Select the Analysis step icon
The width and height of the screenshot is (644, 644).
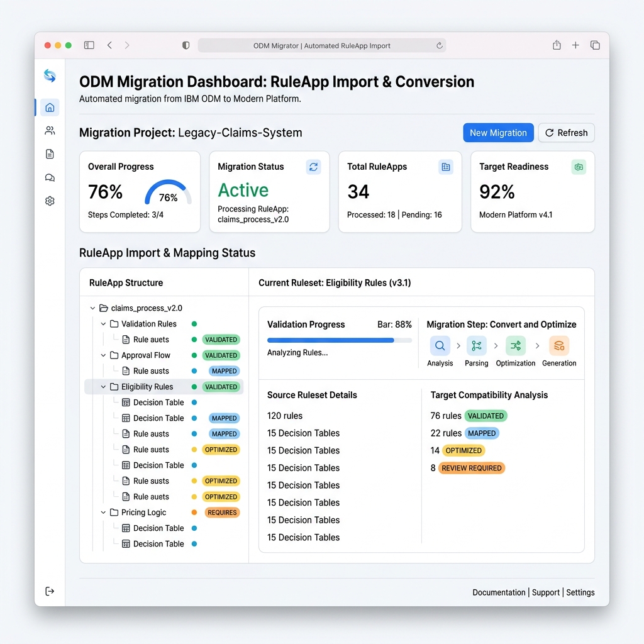point(440,346)
